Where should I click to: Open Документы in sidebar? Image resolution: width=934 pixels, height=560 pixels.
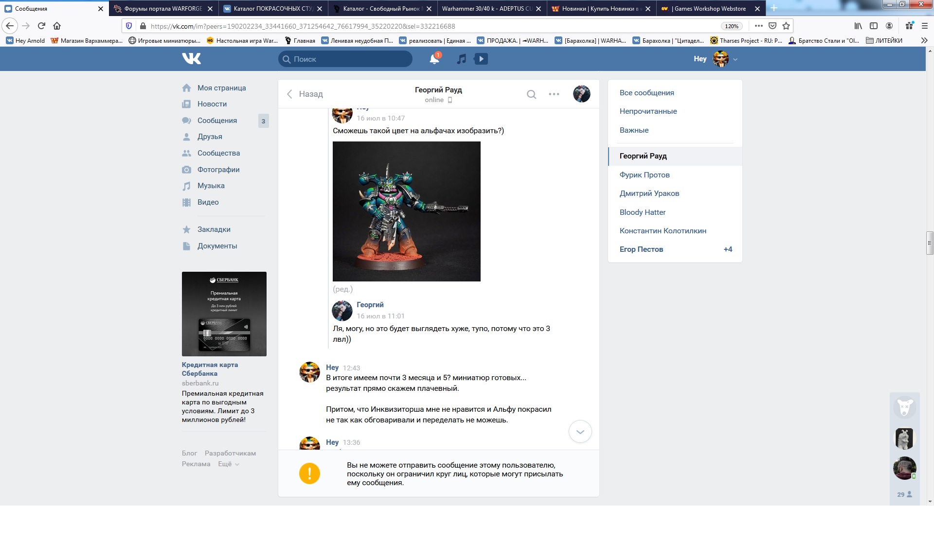pos(217,246)
